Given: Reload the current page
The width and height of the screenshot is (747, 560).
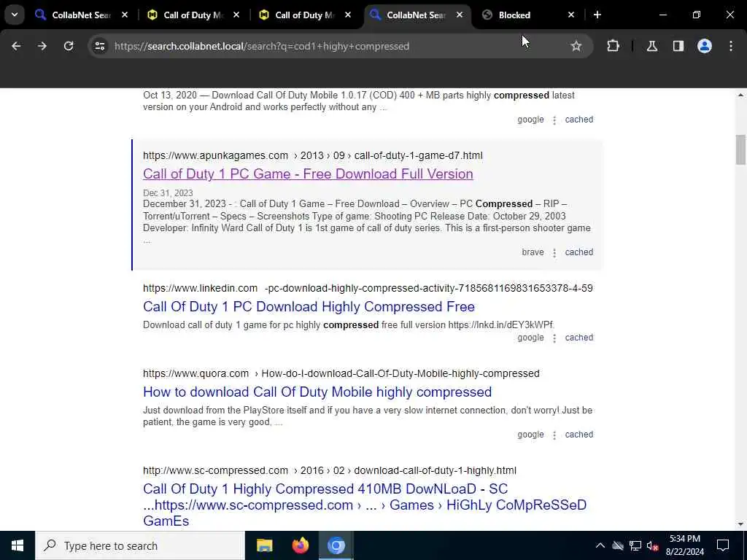Looking at the screenshot, I should pyautogui.click(x=69, y=46).
